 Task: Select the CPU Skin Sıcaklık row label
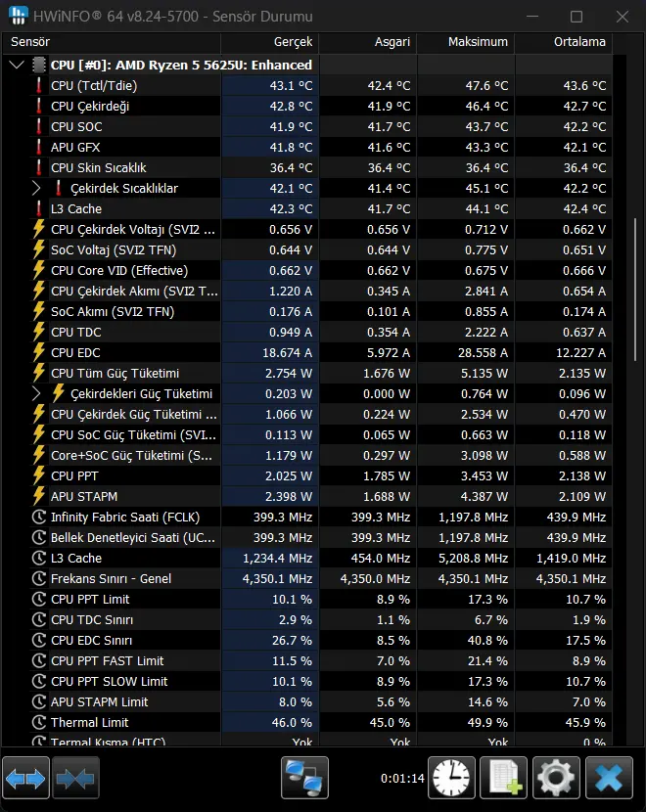click(99, 168)
